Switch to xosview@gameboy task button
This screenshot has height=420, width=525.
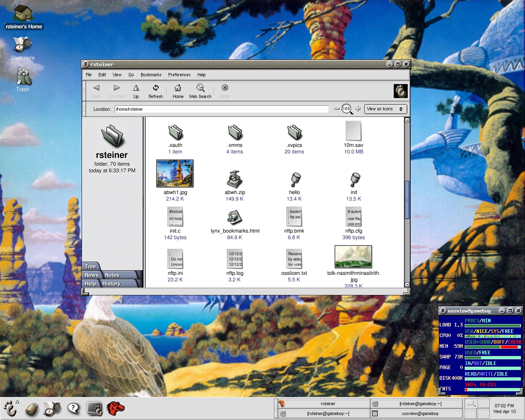pos(416,413)
